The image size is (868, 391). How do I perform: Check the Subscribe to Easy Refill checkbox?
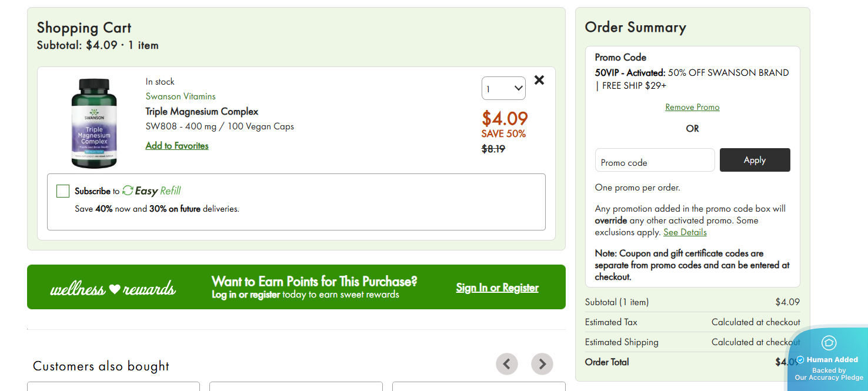coord(63,191)
